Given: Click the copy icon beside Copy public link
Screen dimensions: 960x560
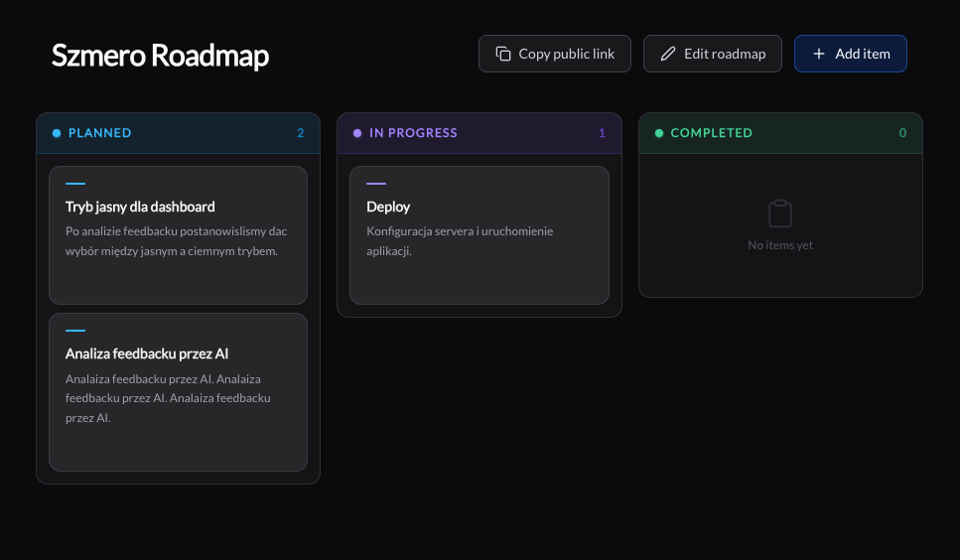Looking at the screenshot, I should 503,54.
